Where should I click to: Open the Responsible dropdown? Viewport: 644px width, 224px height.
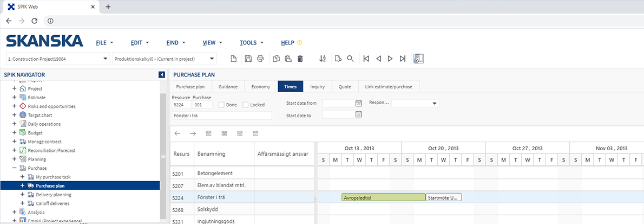point(435,104)
